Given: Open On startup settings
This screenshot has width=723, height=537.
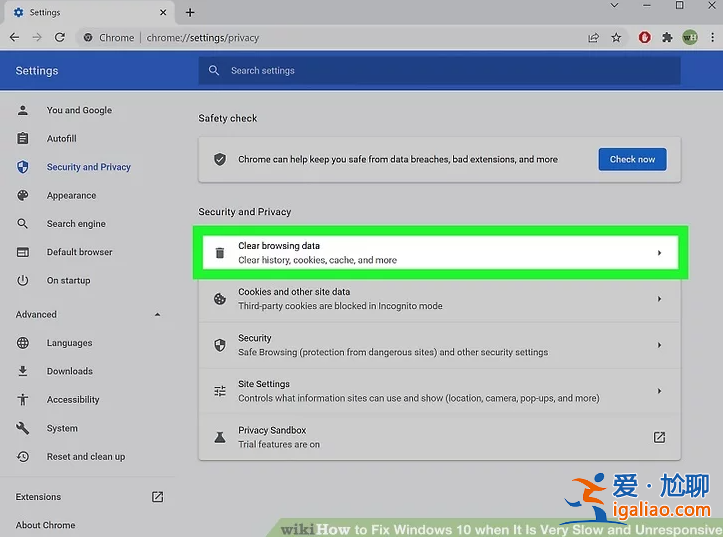Looking at the screenshot, I should [68, 280].
